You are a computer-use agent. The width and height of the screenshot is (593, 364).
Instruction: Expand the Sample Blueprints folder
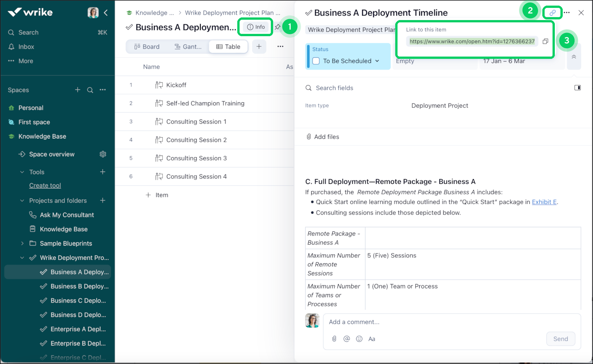tap(22, 243)
